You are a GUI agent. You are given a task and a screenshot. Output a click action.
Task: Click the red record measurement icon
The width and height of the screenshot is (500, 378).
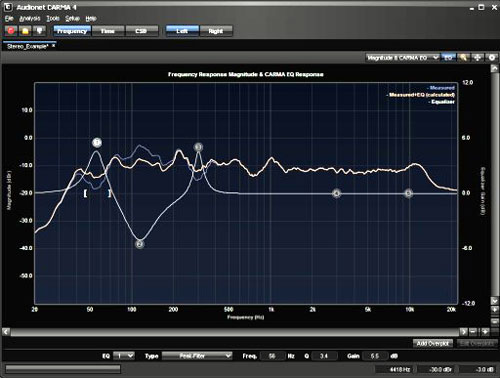pos(11,31)
